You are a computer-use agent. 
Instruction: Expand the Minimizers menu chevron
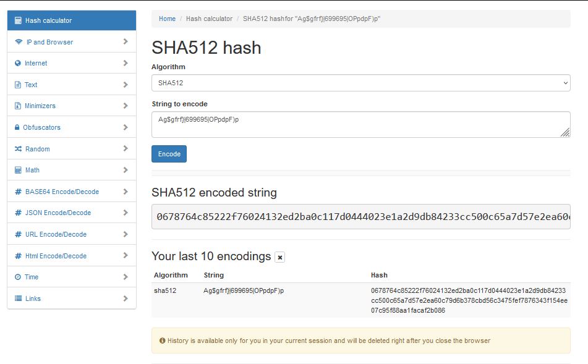tap(126, 106)
